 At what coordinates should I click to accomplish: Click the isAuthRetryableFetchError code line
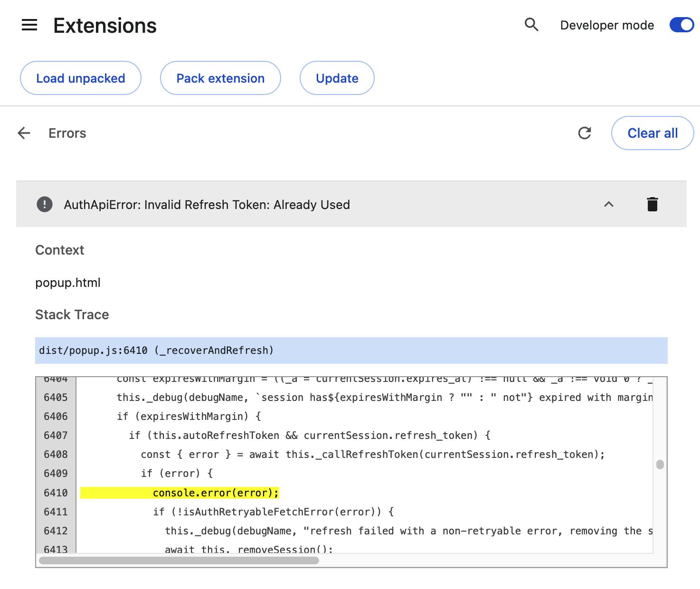pyautogui.click(x=274, y=512)
